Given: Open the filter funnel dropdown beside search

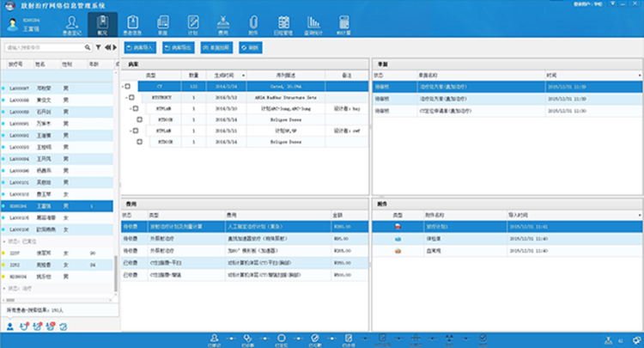Looking at the screenshot, I should 100,48.
